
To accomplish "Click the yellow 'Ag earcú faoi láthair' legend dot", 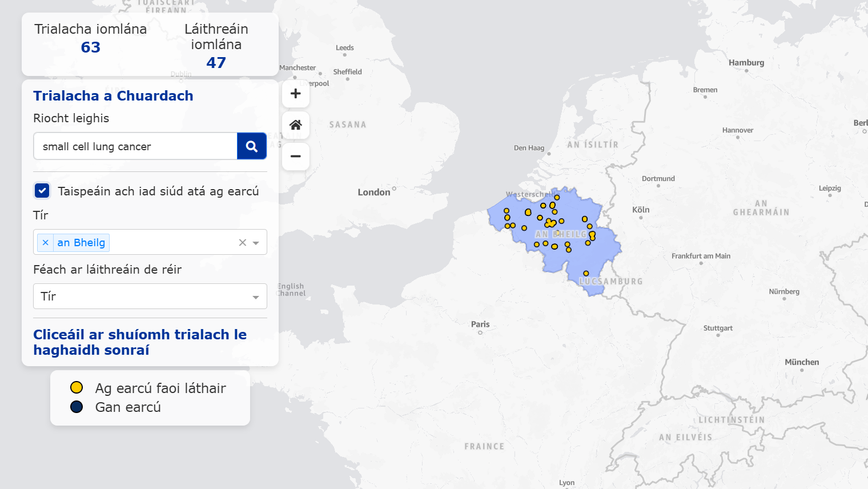I will (77, 388).
